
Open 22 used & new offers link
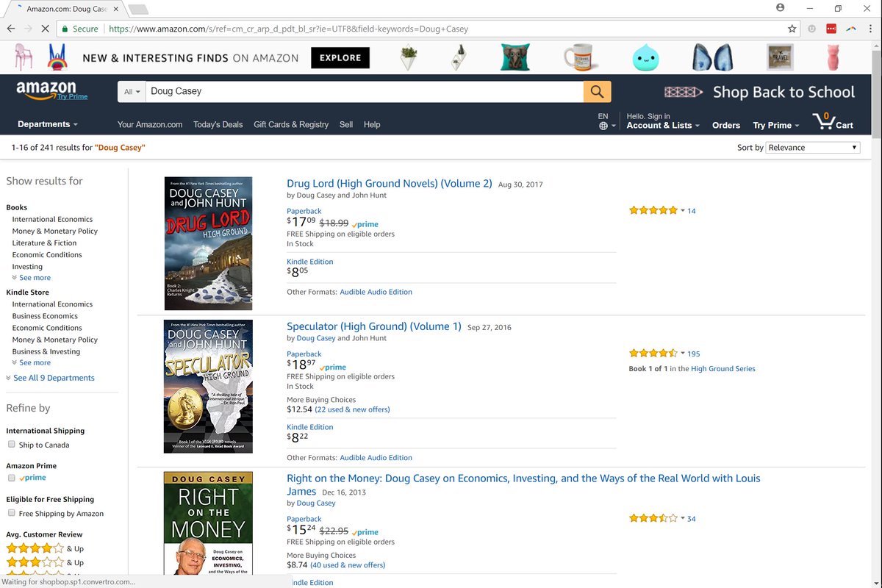click(x=353, y=409)
